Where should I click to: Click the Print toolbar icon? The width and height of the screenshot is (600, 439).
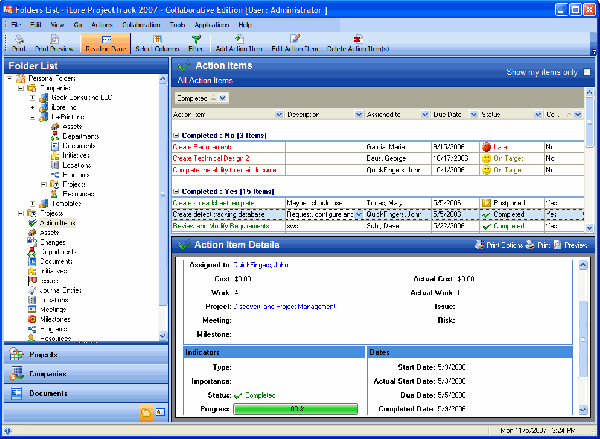click(18, 42)
